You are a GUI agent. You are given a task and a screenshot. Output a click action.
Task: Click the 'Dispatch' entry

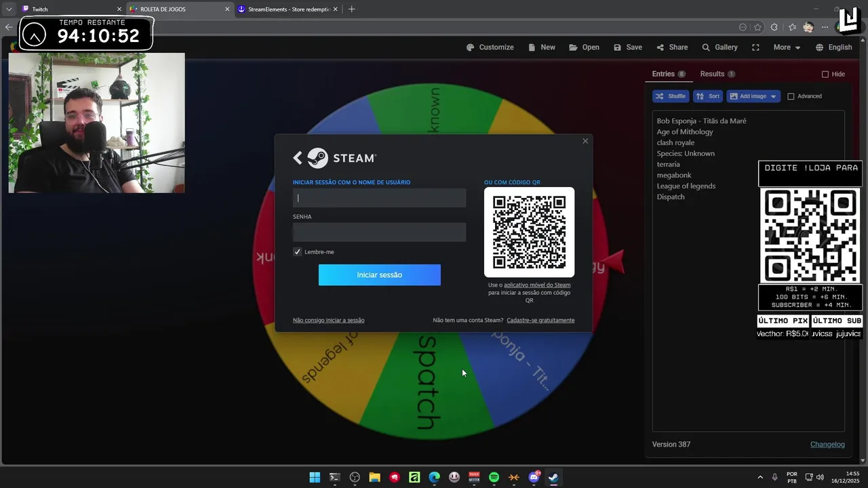671,197
